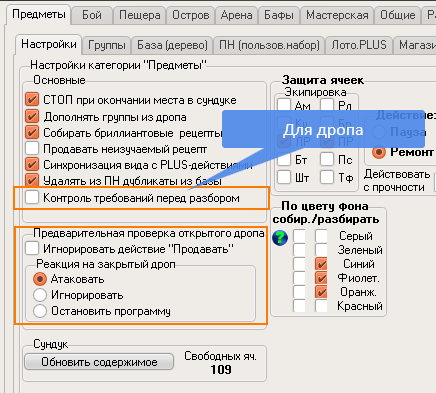Check the second checkbox beside Серый
This screenshot has width=436, height=393.
[x=321, y=236]
